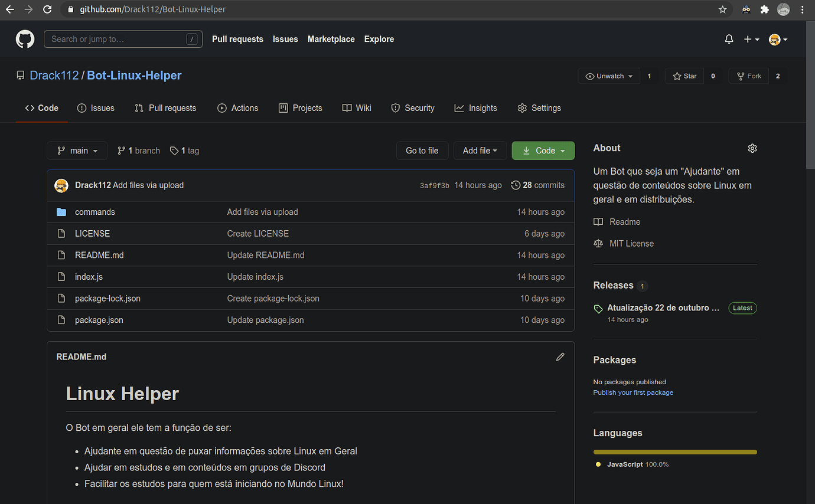Click the browser address bar URL

click(153, 9)
